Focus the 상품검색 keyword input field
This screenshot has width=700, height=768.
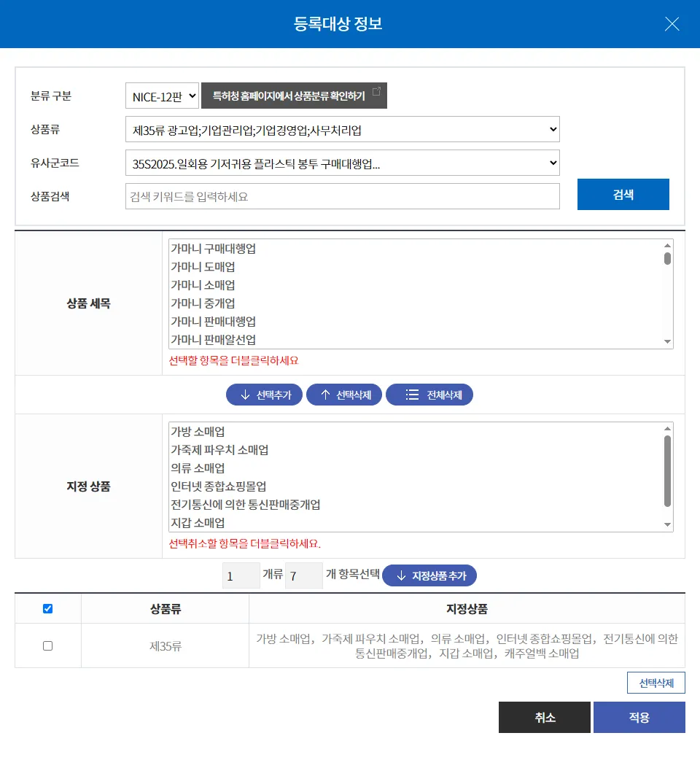(x=342, y=196)
